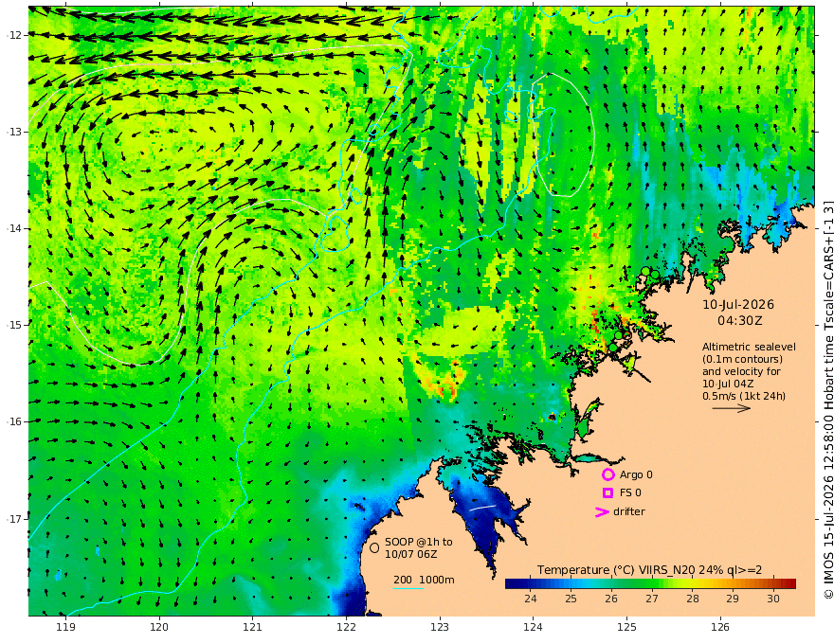The height and width of the screenshot is (644, 834).
Task: Click longitude axis label 122
Action: coord(346,627)
